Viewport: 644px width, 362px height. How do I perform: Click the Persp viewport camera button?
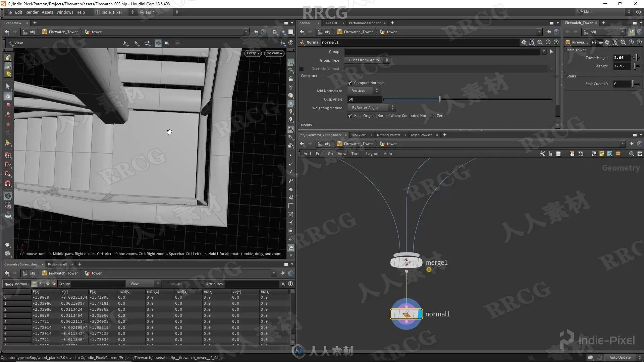pyautogui.click(x=253, y=53)
